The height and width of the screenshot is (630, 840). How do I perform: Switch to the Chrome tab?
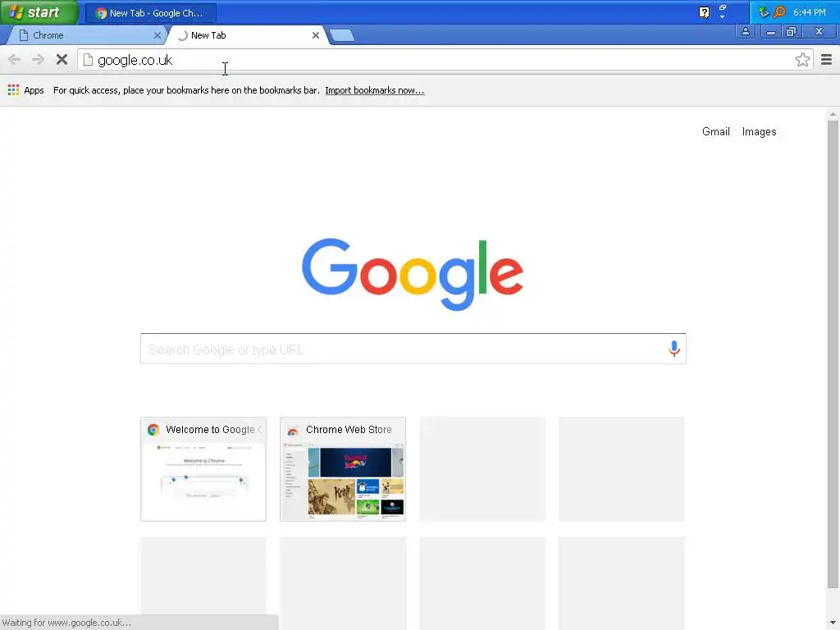tap(85, 35)
